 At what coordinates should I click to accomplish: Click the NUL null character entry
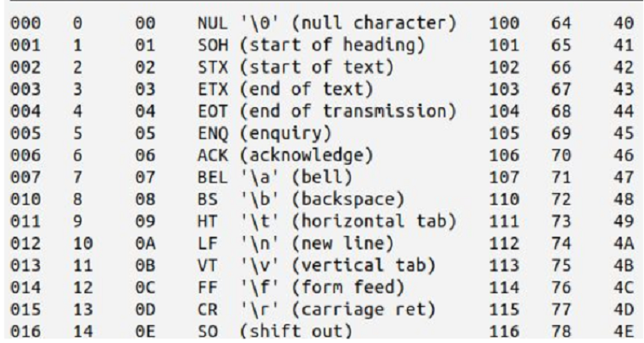coord(327,23)
